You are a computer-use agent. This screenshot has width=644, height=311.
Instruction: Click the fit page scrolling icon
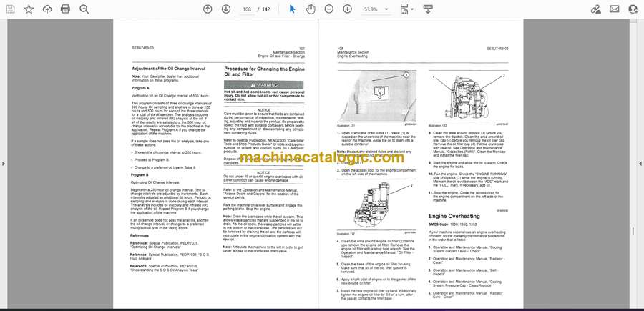404,9
